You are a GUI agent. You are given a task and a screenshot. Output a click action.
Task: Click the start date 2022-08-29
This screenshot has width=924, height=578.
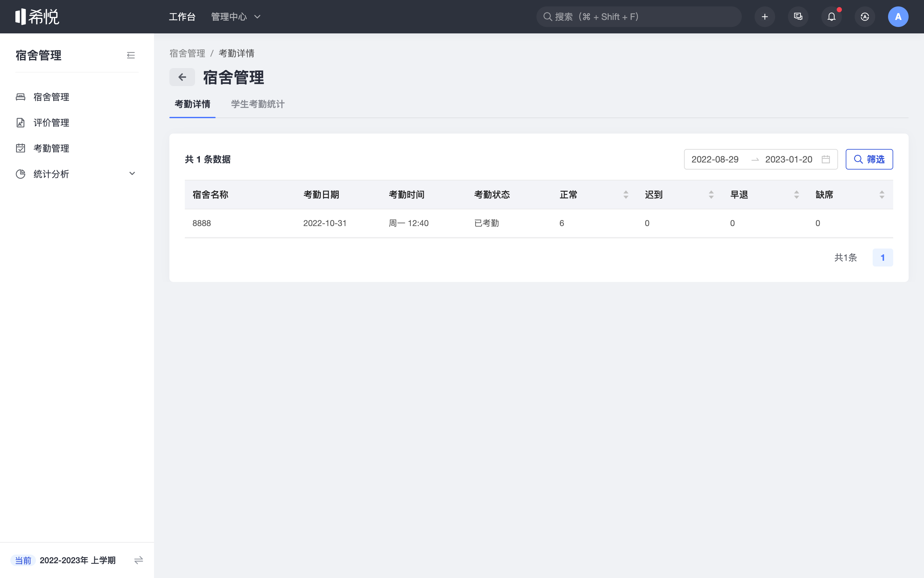point(715,159)
